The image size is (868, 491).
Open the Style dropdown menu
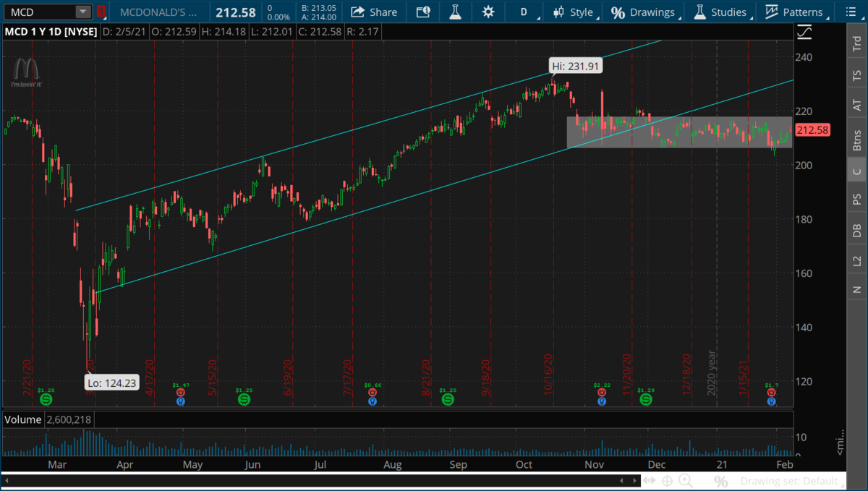[x=574, y=12]
